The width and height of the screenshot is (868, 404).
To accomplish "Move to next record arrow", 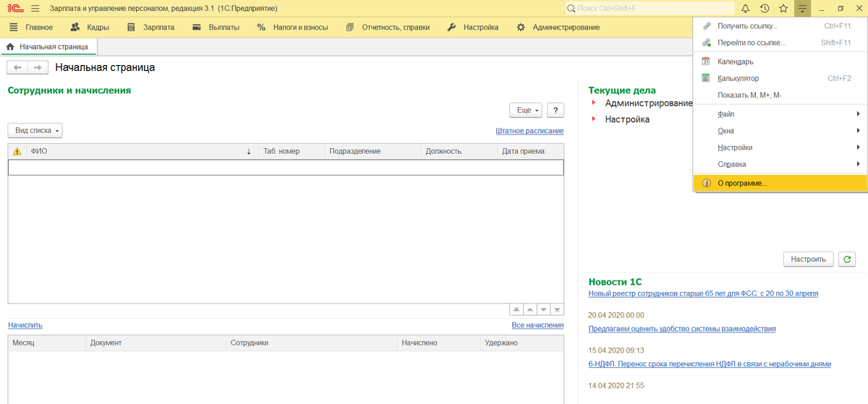I will (544, 309).
